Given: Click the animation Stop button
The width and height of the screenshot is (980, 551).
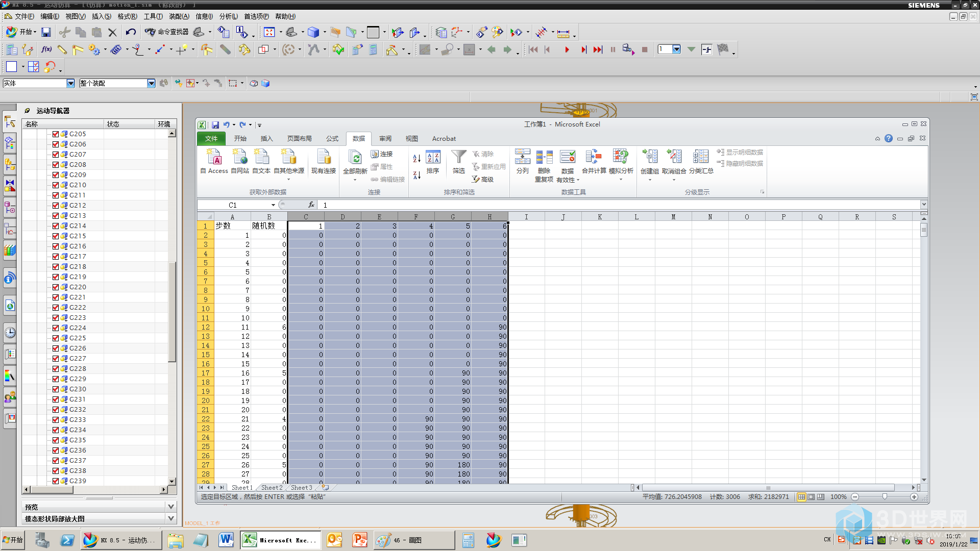Looking at the screenshot, I should coord(645,49).
